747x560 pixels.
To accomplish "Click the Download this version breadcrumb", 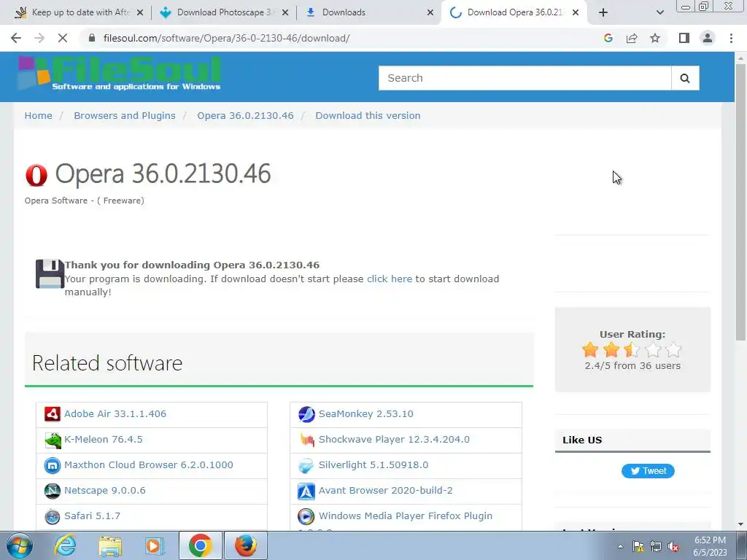I will pyautogui.click(x=368, y=116).
